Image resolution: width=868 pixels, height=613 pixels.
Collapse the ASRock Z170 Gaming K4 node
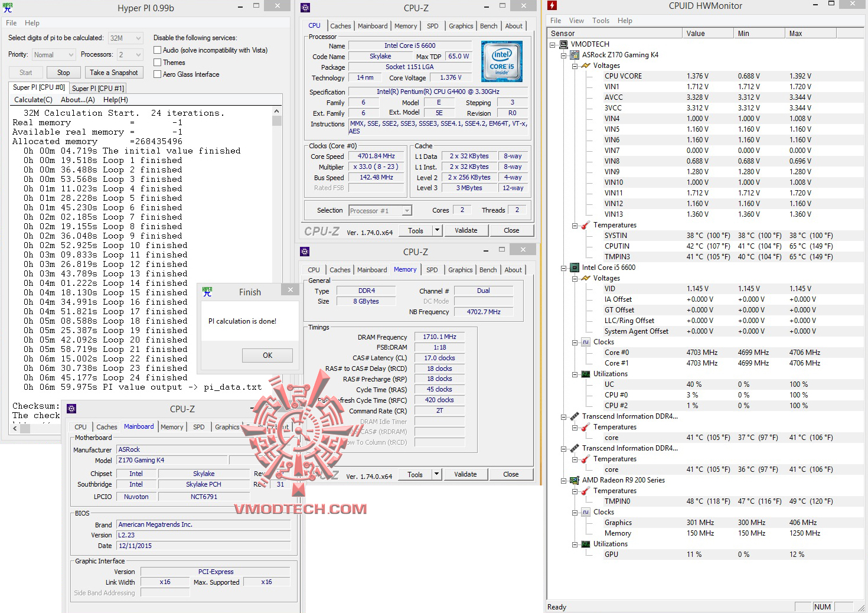tap(563, 55)
